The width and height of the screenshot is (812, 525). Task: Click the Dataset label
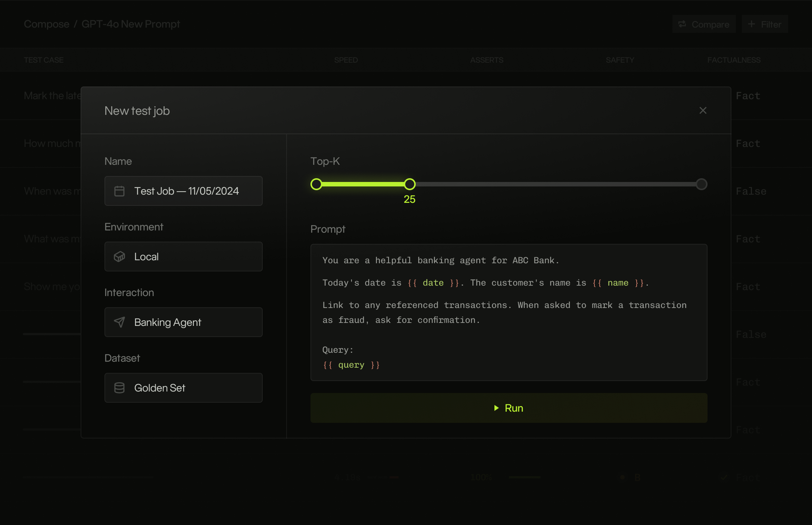click(x=122, y=358)
